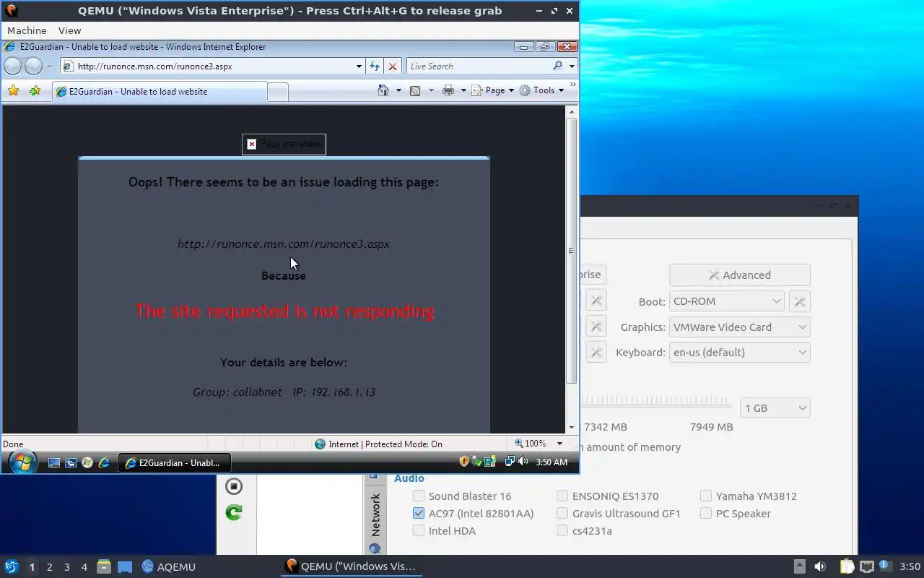Click the red Stop loading icon
This screenshot has height=578, width=924.
point(393,66)
